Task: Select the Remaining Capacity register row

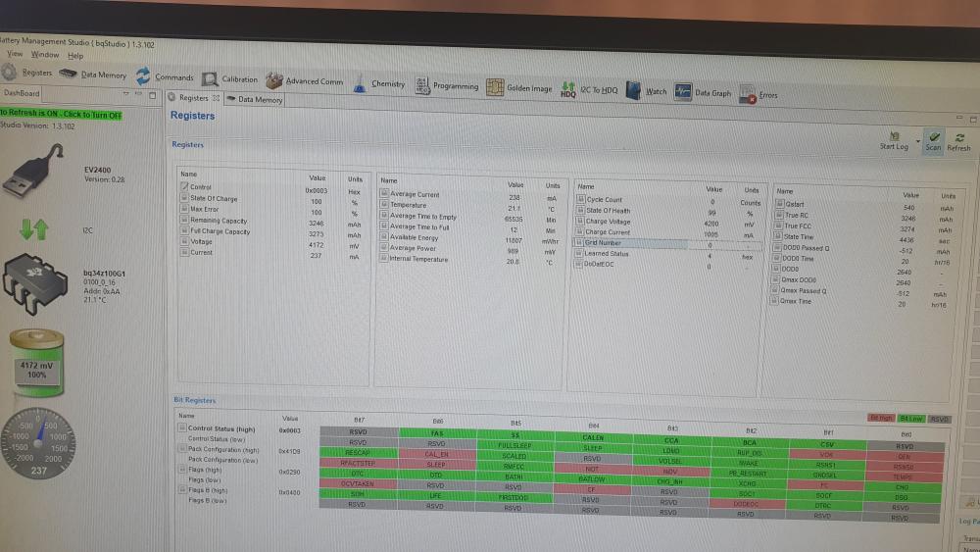Action: [x=272, y=222]
